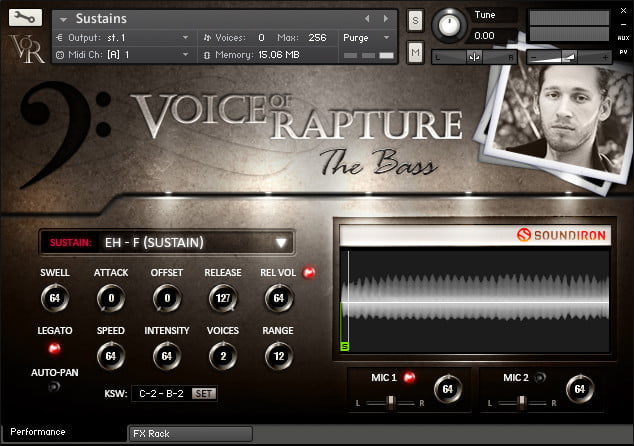The image size is (634, 446).
Task: Decrease volume with minus icon
Action: pyautogui.click(x=534, y=58)
